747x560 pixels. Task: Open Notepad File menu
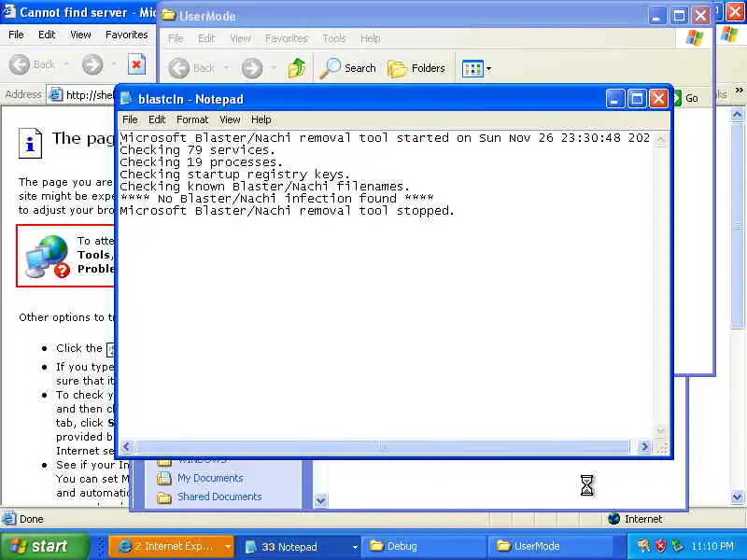[x=130, y=119]
